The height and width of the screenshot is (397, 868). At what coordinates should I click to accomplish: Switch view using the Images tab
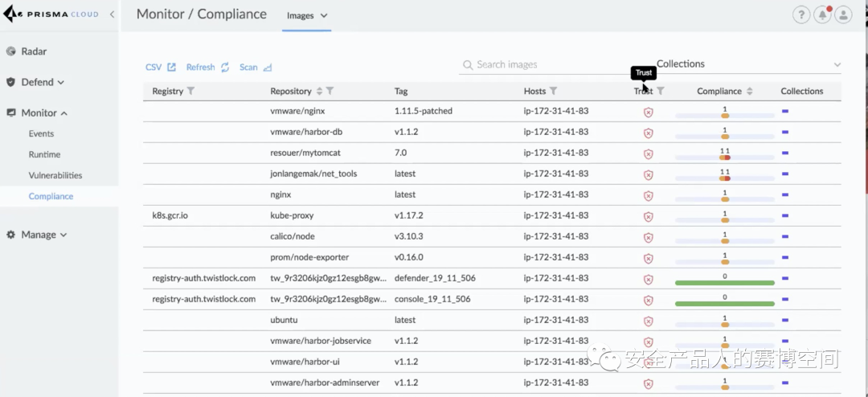pos(307,15)
